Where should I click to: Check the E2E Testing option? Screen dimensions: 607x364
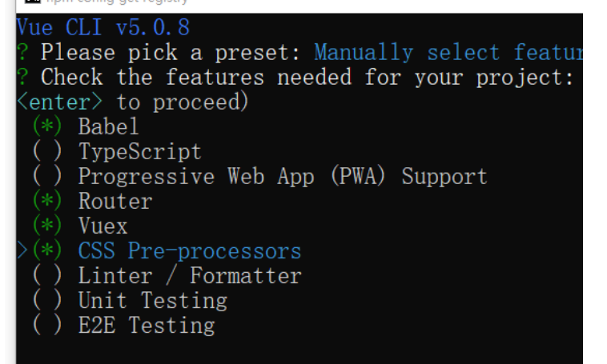coord(47,325)
